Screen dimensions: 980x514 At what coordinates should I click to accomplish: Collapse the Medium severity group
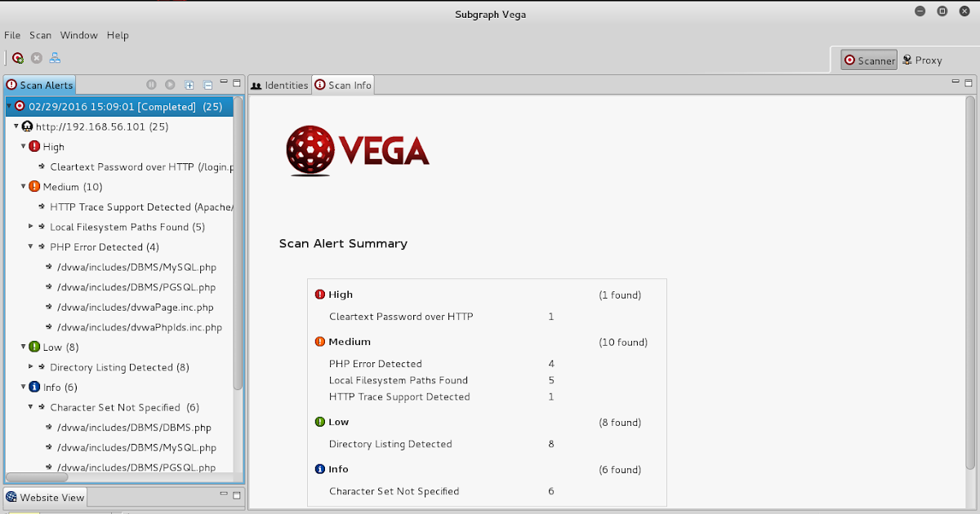pyautogui.click(x=23, y=186)
